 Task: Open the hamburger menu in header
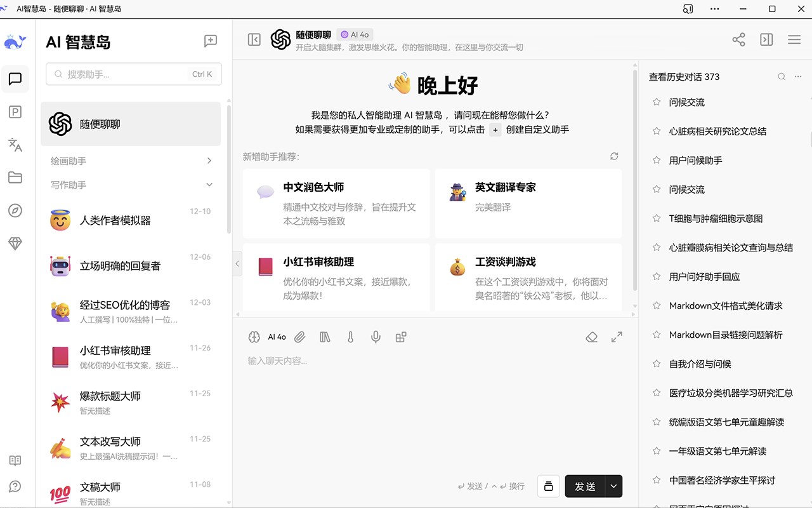[x=794, y=39]
